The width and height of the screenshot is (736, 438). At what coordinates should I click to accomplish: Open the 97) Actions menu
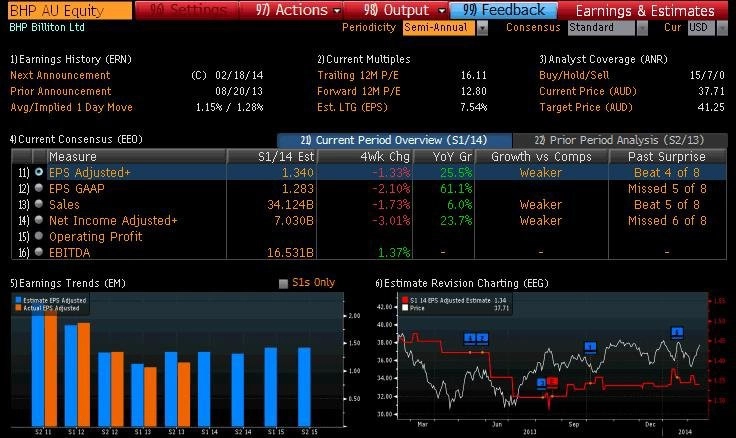click(x=291, y=10)
